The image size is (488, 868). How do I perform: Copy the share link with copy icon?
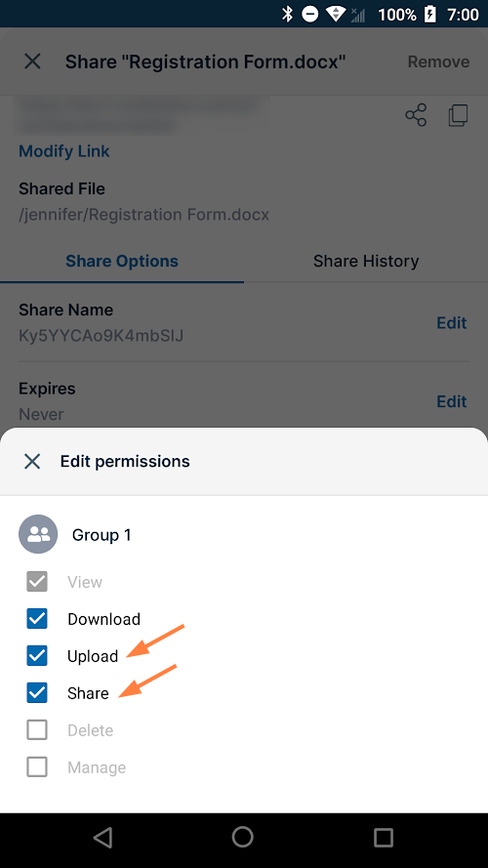[458, 115]
